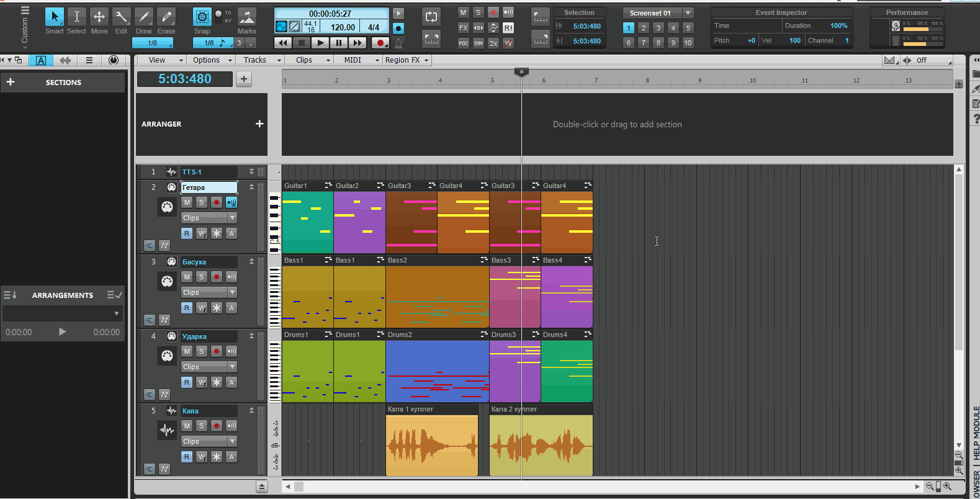Toggle global Solo in the Mix module
980x499 pixels.
[478, 12]
